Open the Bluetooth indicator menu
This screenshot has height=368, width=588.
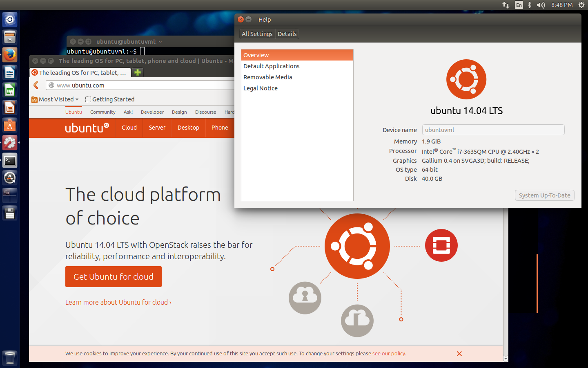[530, 5]
